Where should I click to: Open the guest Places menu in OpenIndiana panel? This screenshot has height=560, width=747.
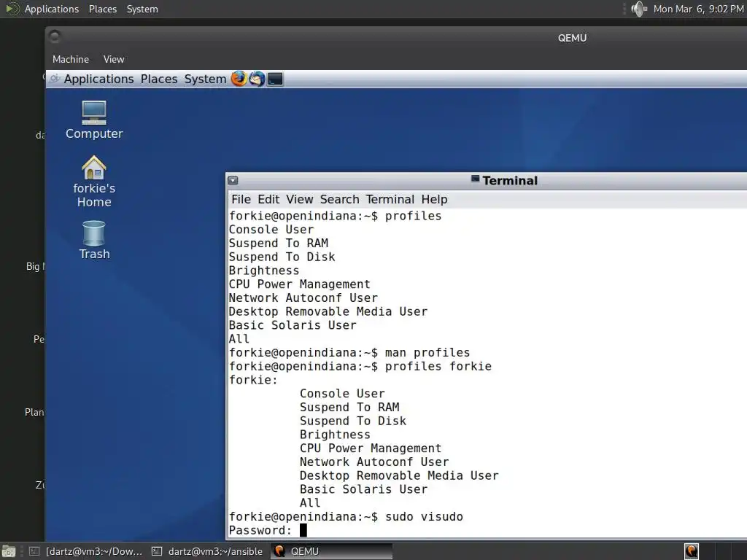coord(159,79)
